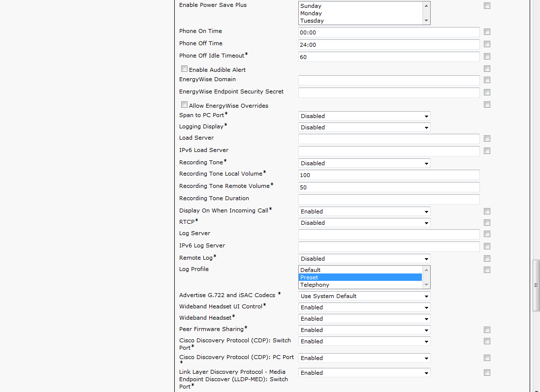This screenshot has height=392, width=540.
Task: Open the Recording Tone dropdown
Action: coord(364,163)
